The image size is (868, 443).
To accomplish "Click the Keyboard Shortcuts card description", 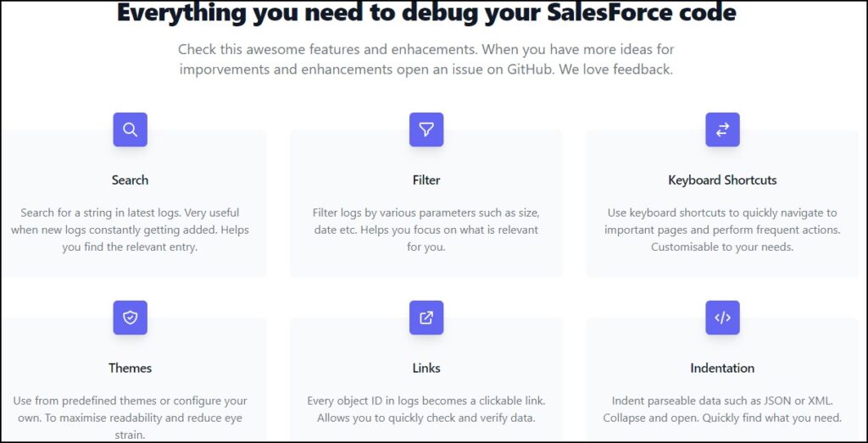I will coord(722,230).
